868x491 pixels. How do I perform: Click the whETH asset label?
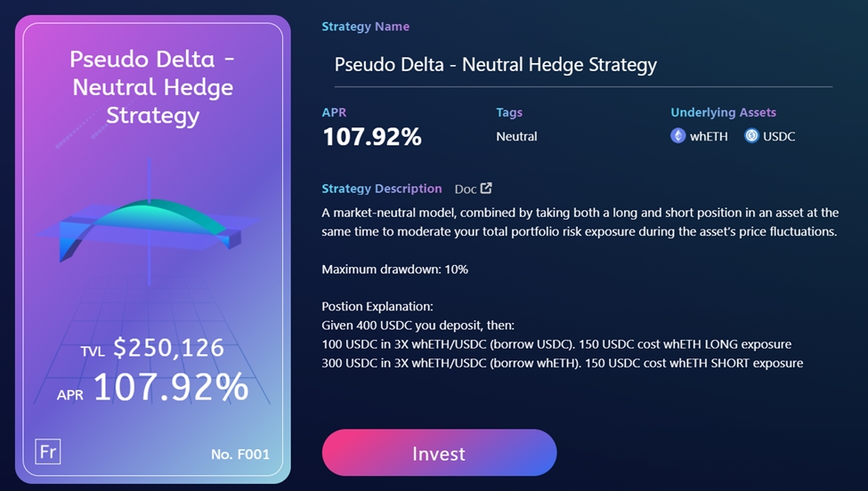pos(710,137)
